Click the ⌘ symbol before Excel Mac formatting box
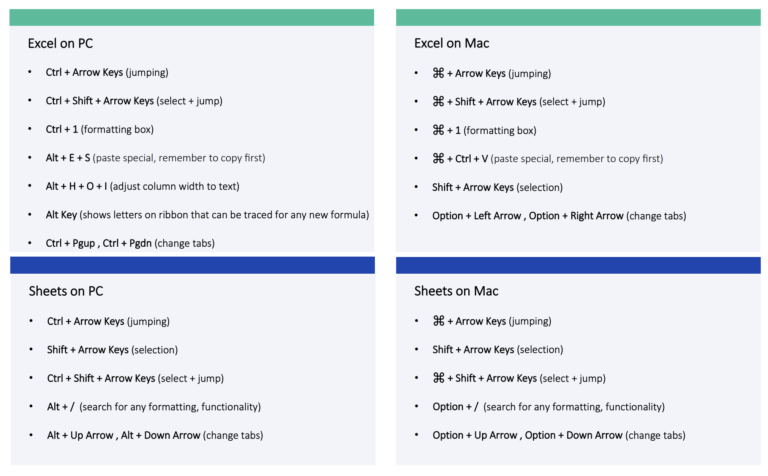The width and height of the screenshot is (768, 476). pyautogui.click(x=438, y=130)
